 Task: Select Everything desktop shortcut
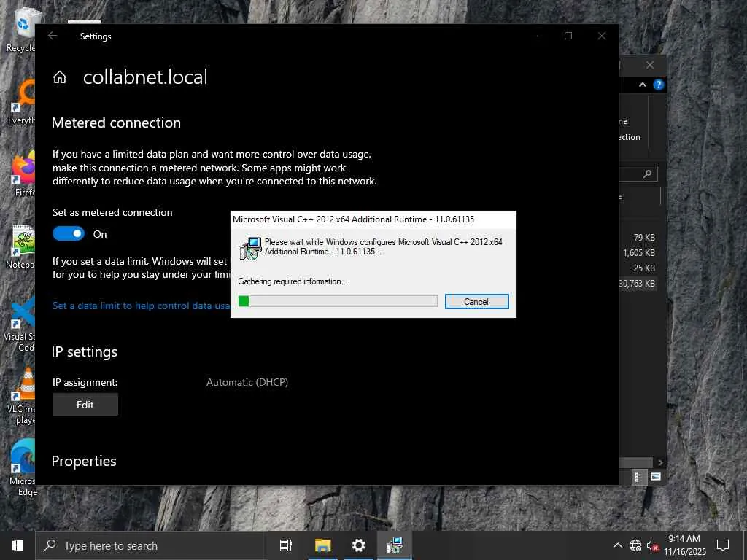click(20, 102)
